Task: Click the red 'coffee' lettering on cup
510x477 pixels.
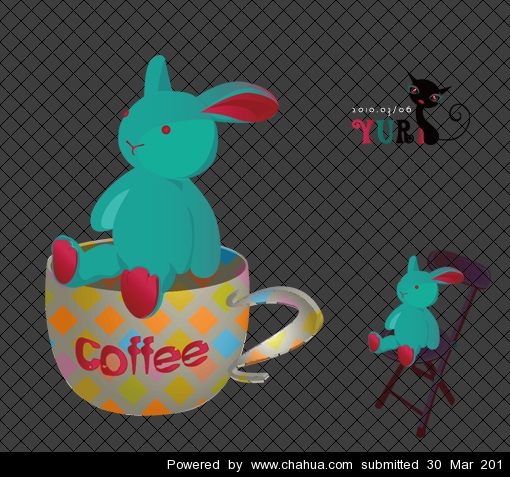Action: [142, 354]
